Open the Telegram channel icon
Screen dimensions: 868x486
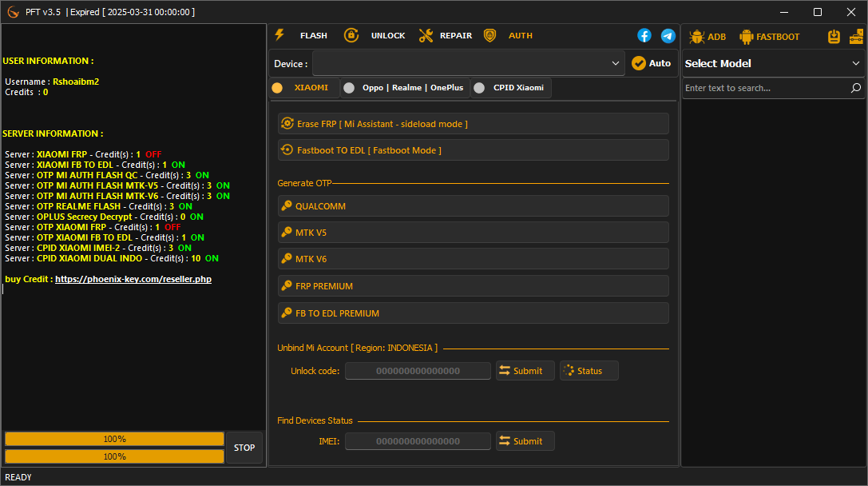(668, 35)
